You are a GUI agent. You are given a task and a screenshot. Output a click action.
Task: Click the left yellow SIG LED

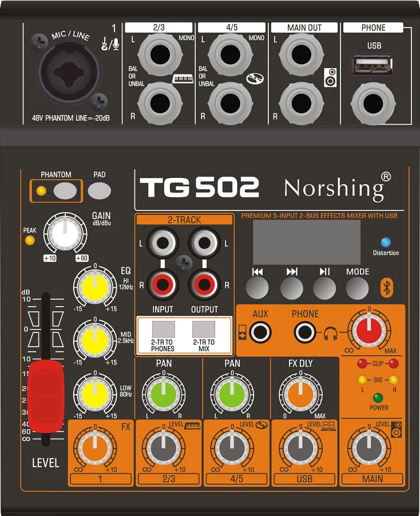tap(362, 380)
